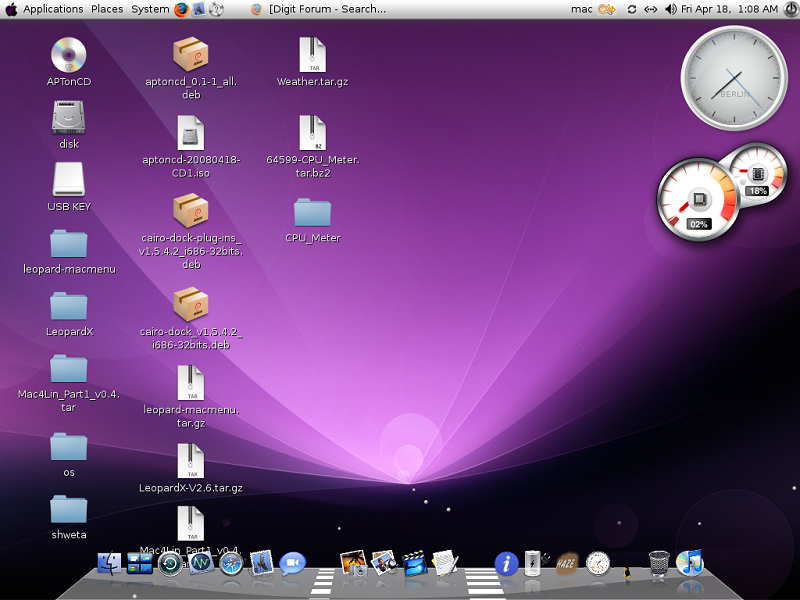Open iChat speech bubble dock icon
Screen dimensions: 800x600
tap(292, 563)
